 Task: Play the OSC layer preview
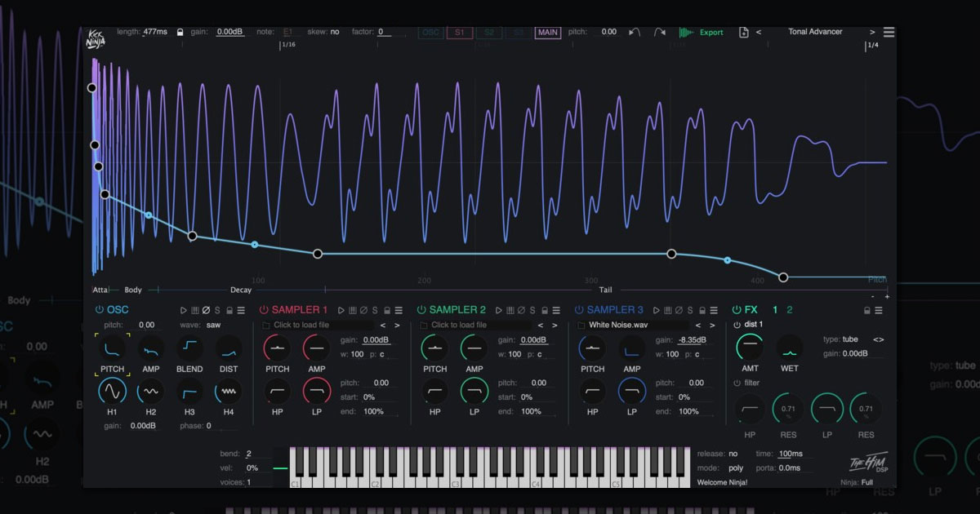(x=182, y=310)
